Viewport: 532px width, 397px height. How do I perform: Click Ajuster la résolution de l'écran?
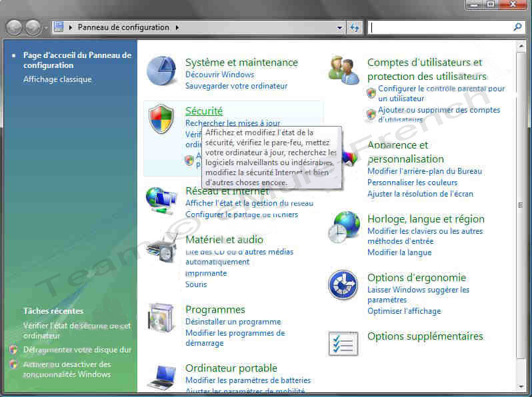(421, 194)
